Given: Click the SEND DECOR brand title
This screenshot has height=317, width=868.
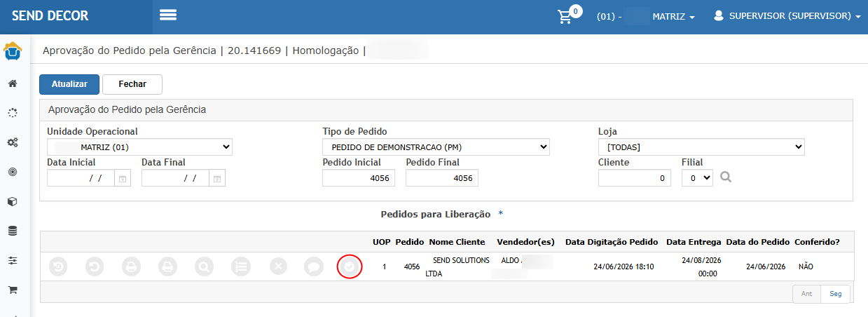Looking at the screenshot, I should tap(50, 16).
